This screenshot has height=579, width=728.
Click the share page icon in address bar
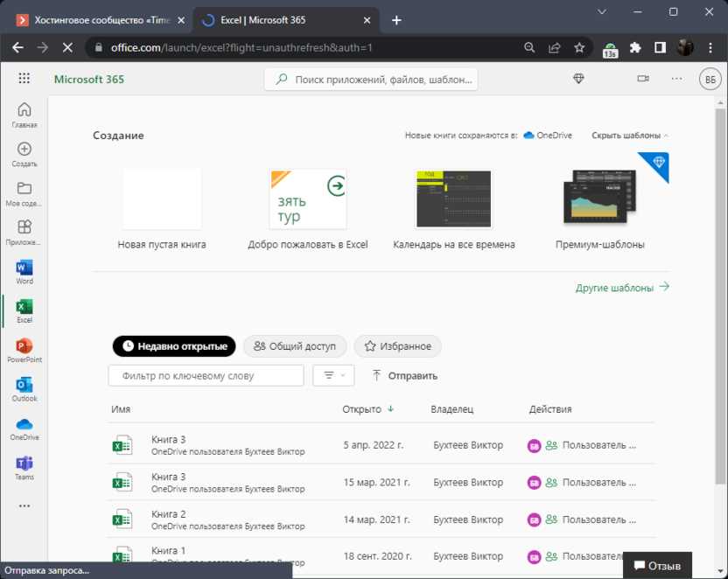click(555, 47)
